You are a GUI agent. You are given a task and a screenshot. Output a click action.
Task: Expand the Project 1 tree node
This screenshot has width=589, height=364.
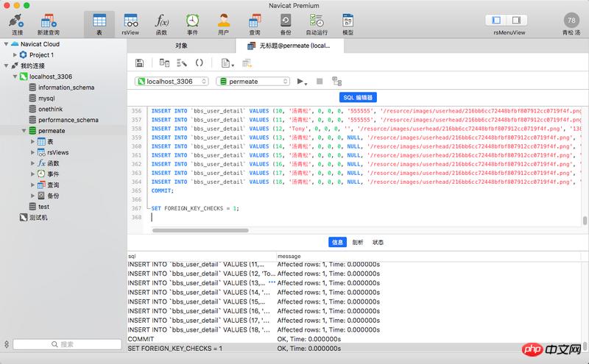click(x=14, y=54)
